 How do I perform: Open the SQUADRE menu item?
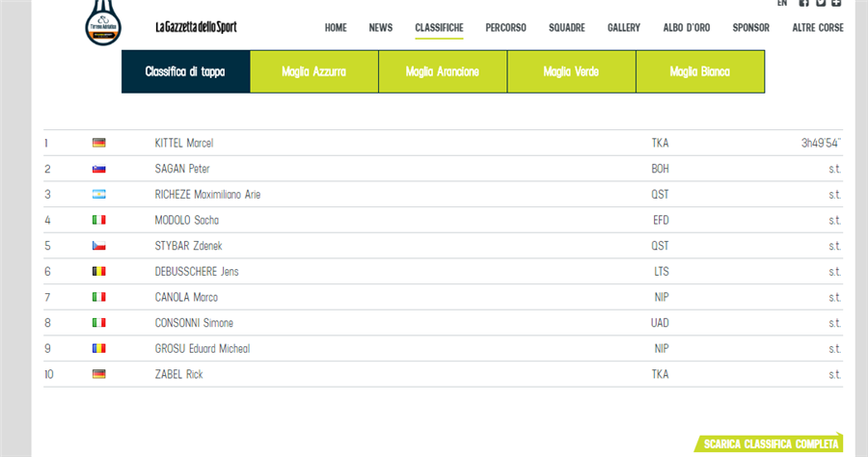click(566, 28)
